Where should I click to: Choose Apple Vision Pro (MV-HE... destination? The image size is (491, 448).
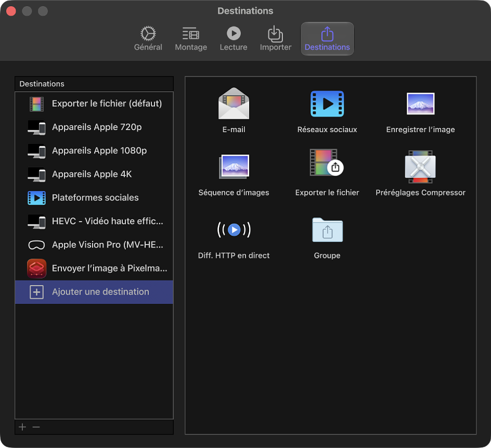pos(94,245)
